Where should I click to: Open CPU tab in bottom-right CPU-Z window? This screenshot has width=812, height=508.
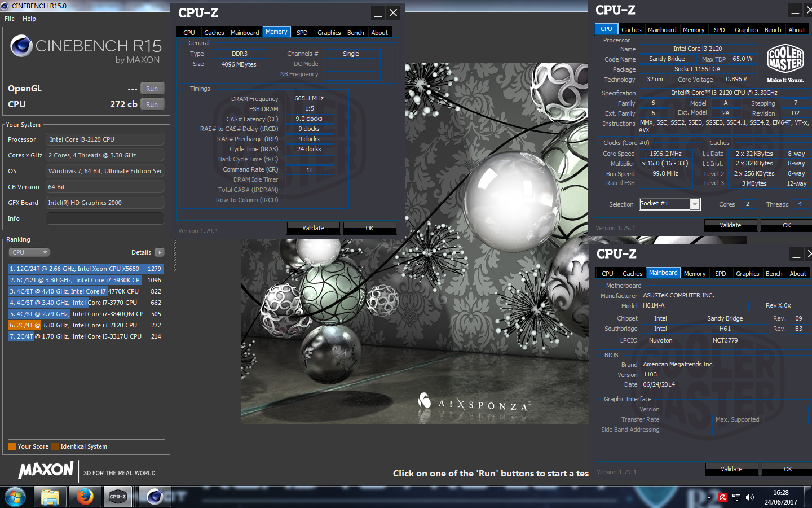click(x=607, y=274)
